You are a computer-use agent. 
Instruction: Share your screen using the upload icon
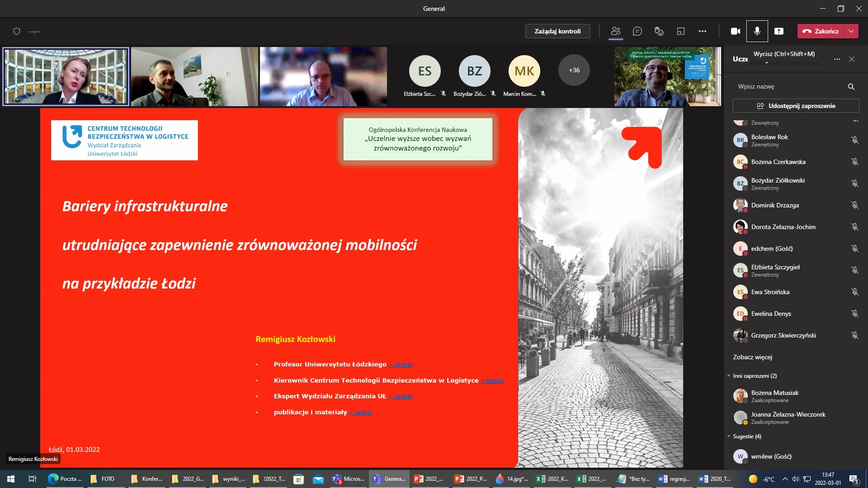779,31
